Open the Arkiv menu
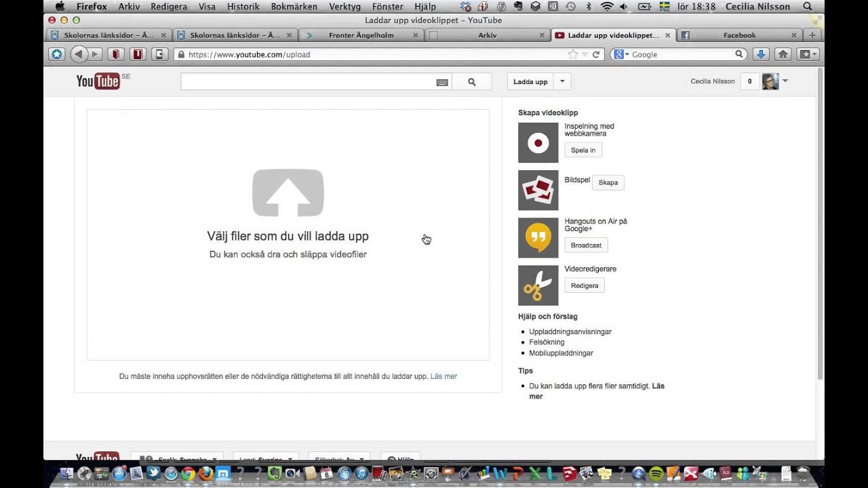The height and width of the screenshot is (488, 868). coord(129,7)
